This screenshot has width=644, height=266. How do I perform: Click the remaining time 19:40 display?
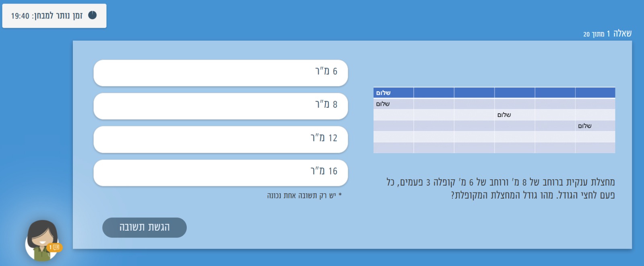click(20, 16)
